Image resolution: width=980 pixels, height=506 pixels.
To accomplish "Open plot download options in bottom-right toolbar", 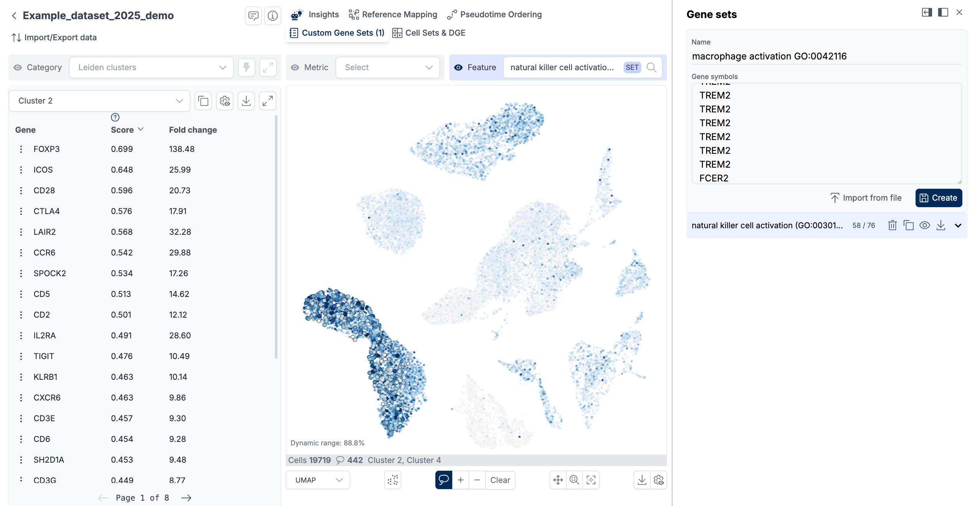I will (642, 480).
